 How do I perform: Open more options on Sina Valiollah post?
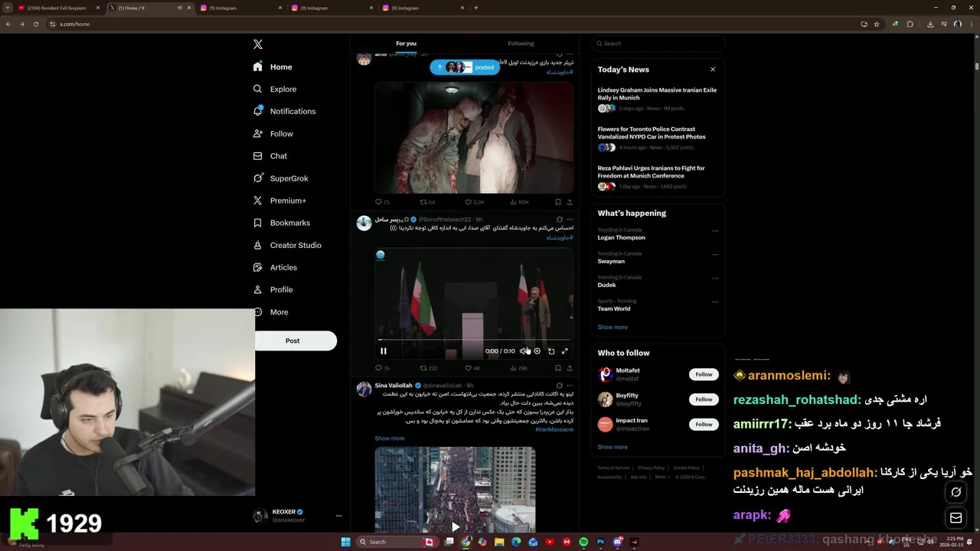(570, 386)
